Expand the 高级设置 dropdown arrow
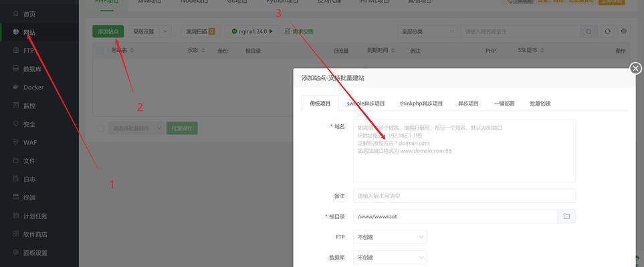 [x=165, y=31]
